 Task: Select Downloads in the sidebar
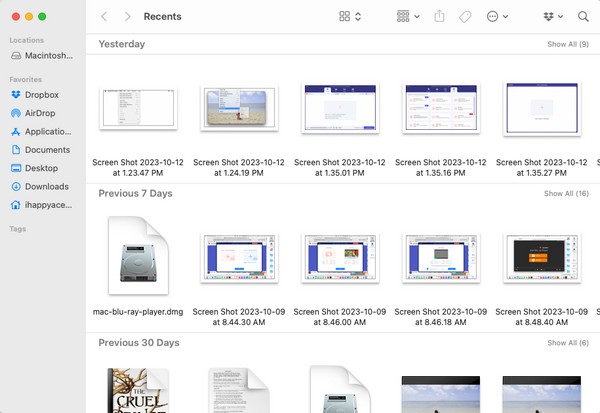pyautogui.click(x=46, y=186)
